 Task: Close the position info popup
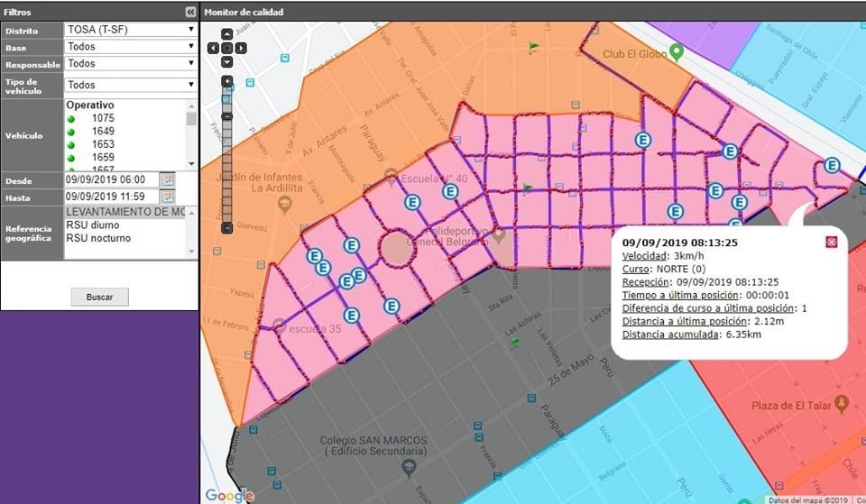(832, 242)
